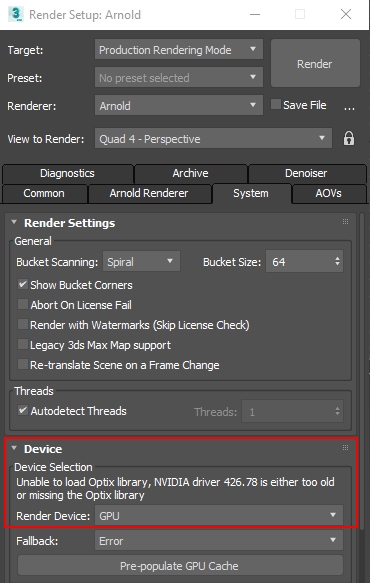Toggle the View to Render lock icon
Viewport: 370px width, 583px height.
348,139
